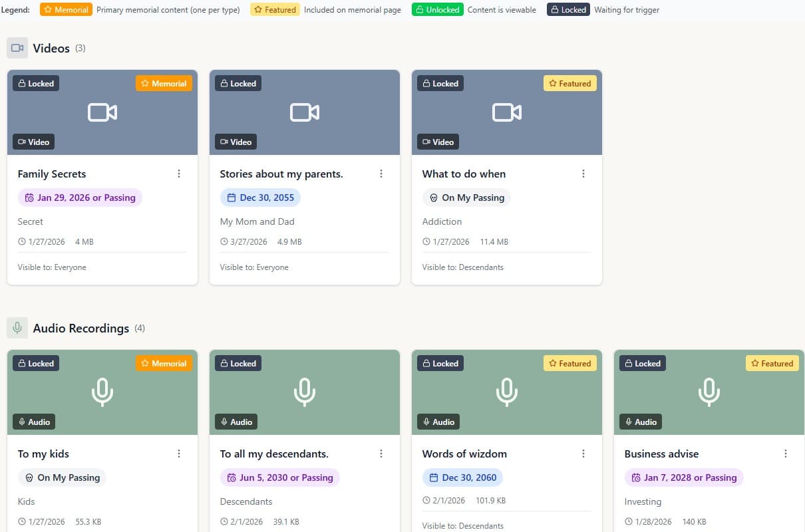
Task: Click the Video badge on Stories about my parents
Action: point(236,142)
